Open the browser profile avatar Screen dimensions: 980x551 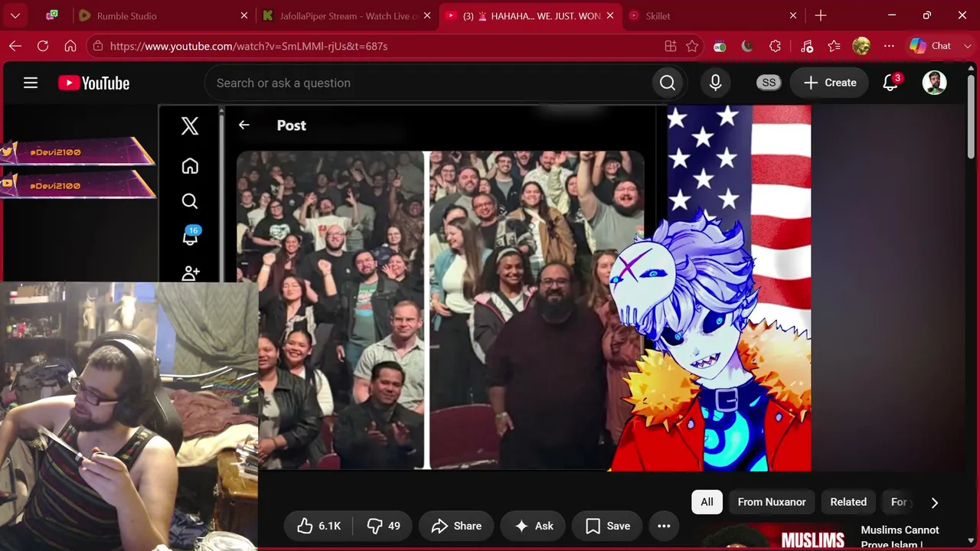point(861,46)
